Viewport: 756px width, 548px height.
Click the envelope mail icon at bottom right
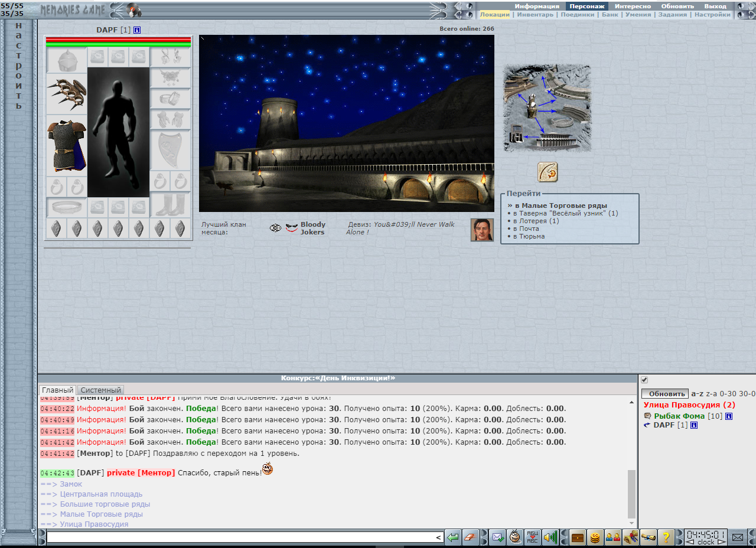[737, 537]
